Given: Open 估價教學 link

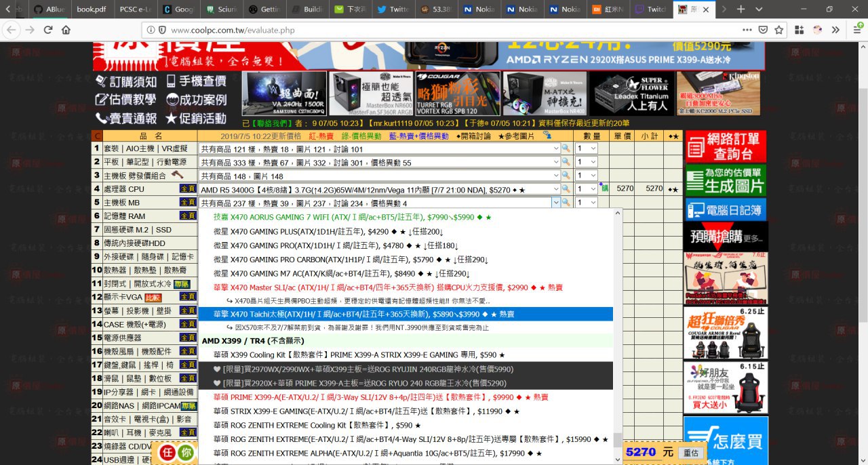Looking at the screenshot, I should tap(127, 100).
